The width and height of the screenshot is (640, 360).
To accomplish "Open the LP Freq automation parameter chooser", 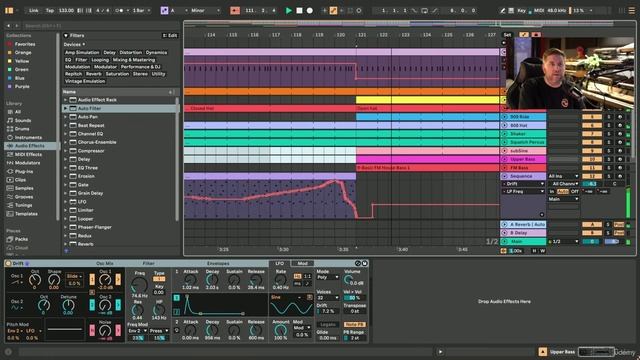I will pos(523,191).
